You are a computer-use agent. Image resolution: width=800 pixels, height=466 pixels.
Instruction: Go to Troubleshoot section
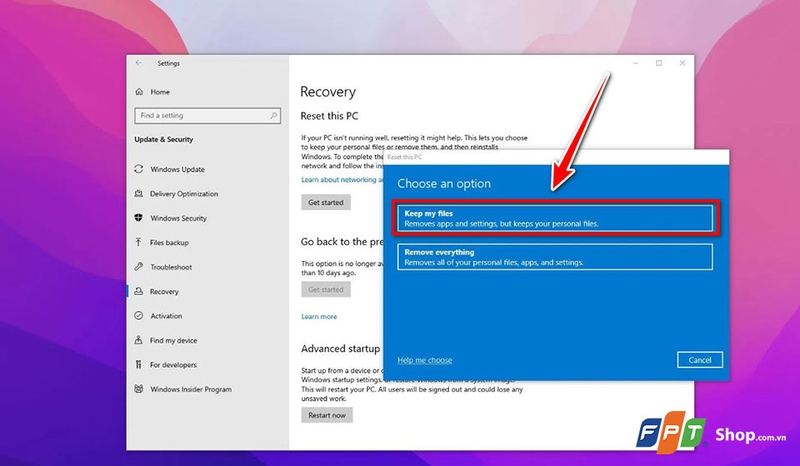(171, 267)
